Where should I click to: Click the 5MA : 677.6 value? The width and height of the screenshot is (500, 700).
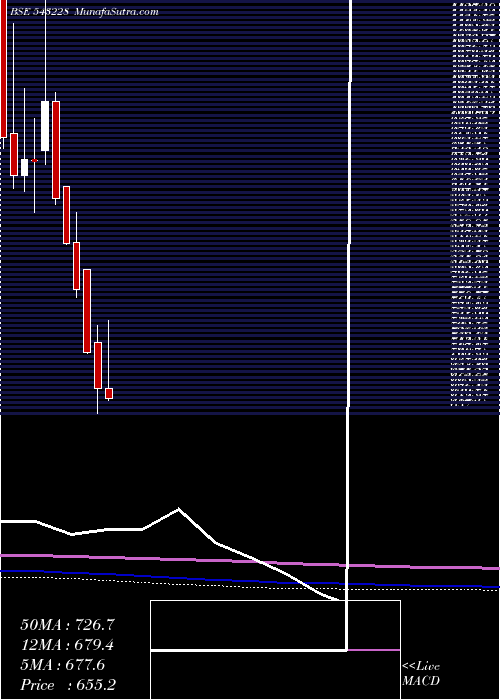63,665
